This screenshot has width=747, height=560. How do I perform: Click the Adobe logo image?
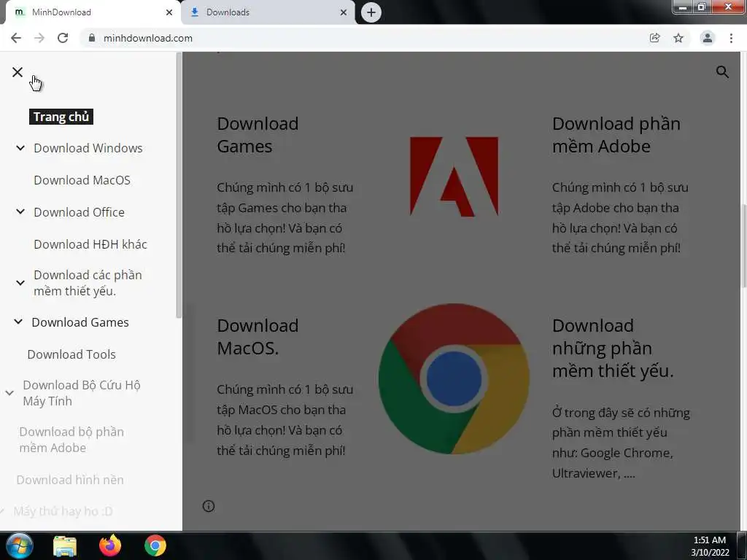tap(454, 176)
